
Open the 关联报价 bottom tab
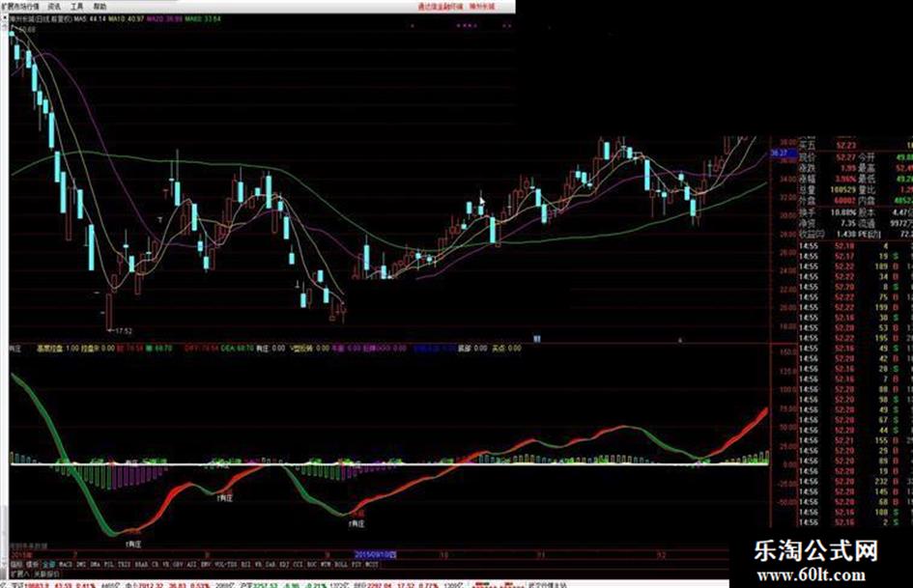click(46, 574)
